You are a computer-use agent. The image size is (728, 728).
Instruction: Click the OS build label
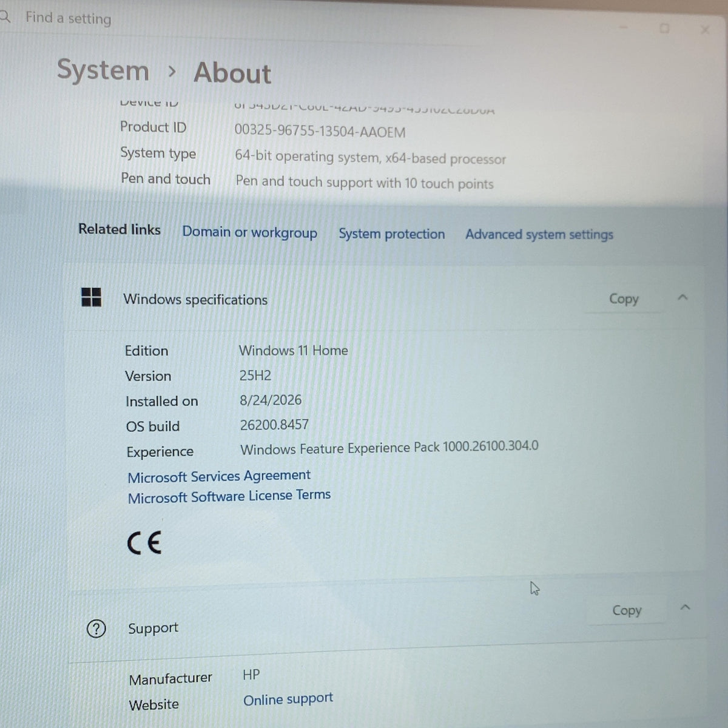coord(153,426)
